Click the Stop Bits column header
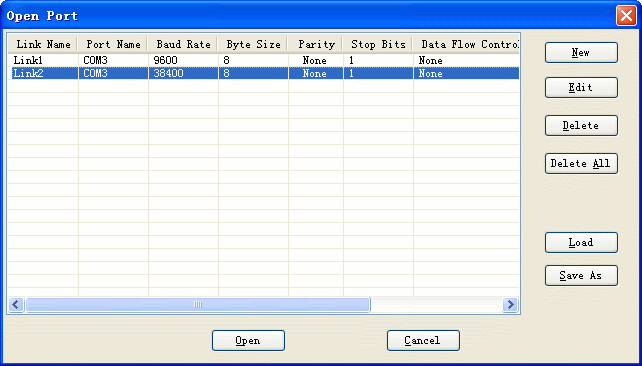The height and width of the screenshot is (366, 642). tap(378, 44)
